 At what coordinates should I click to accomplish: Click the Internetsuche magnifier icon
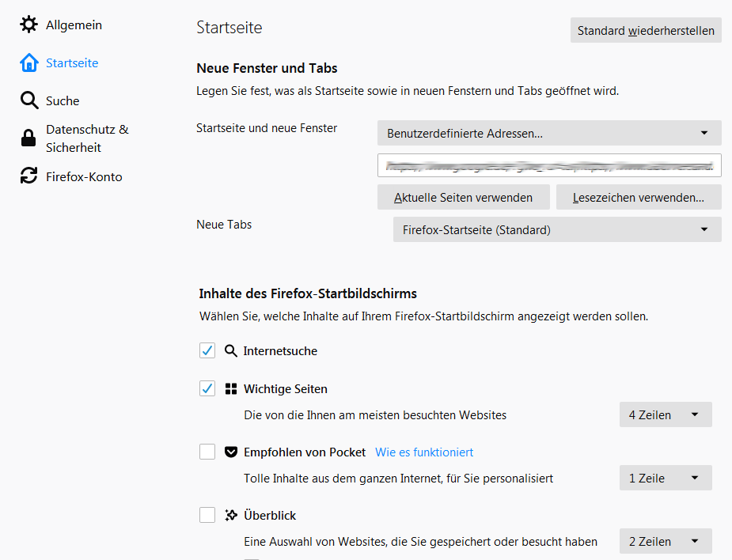coord(230,351)
